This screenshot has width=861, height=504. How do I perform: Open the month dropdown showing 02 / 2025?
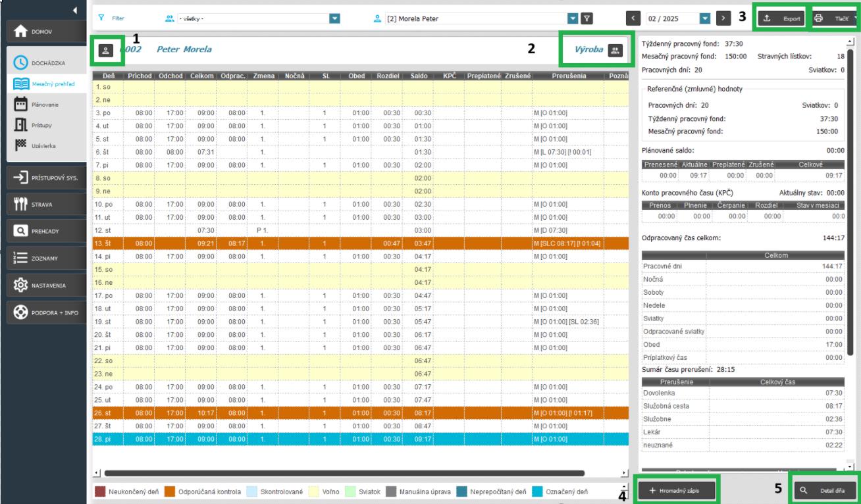point(705,18)
